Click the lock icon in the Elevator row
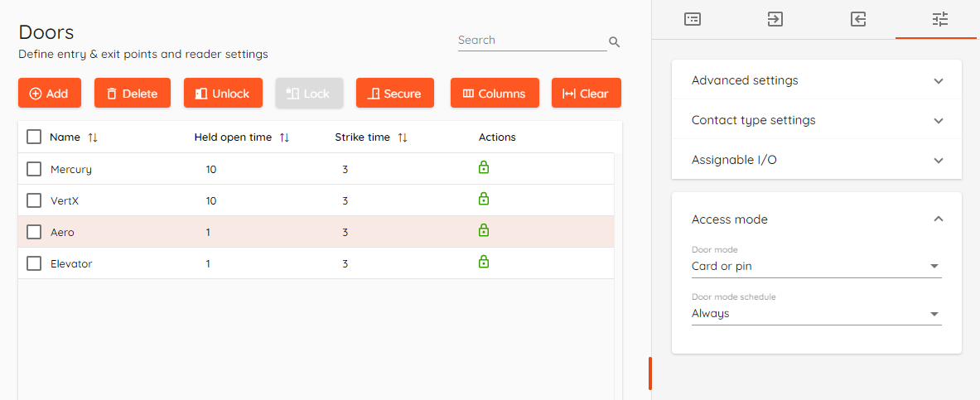980x400 pixels. click(483, 261)
